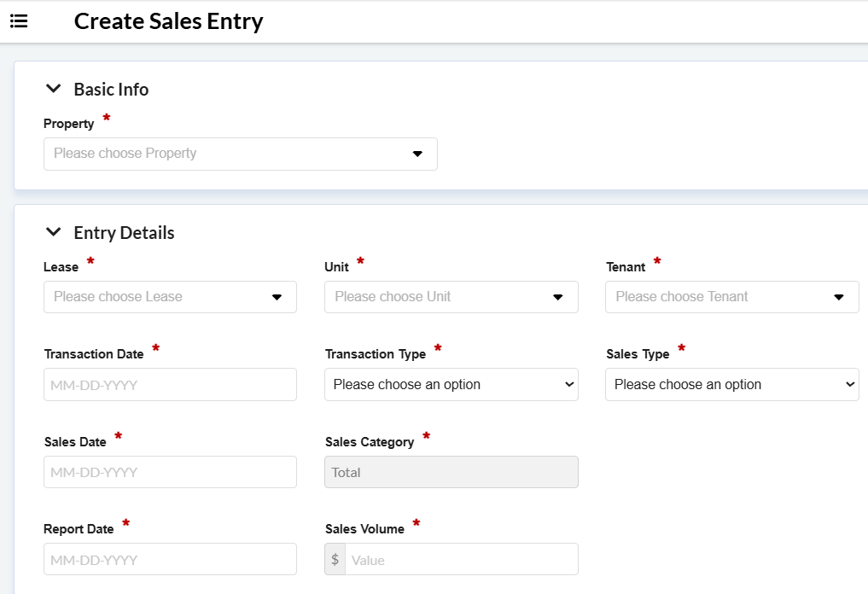Click the dollar sign prefix in Sales Volume
The image size is (868, 594).
pyautogui.click(x=335, y=559)
